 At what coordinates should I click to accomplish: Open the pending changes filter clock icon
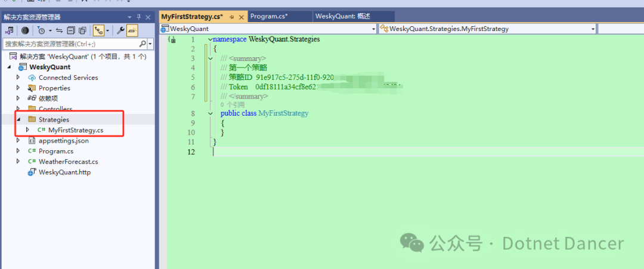[41, 30]
